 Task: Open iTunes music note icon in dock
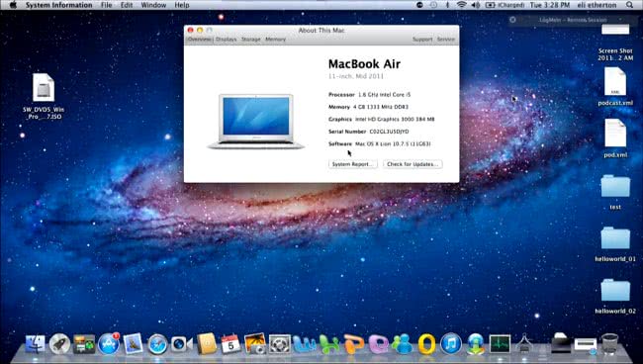[451, 343]
